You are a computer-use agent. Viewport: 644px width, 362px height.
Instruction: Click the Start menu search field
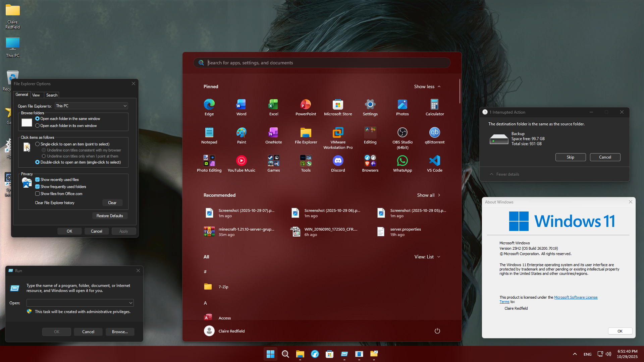322,63
